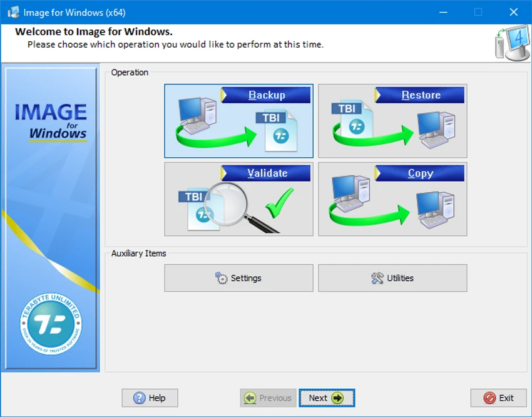Click the greyed Previous button
The height and width of the screenshot is (417, 532).
(268, 398)
